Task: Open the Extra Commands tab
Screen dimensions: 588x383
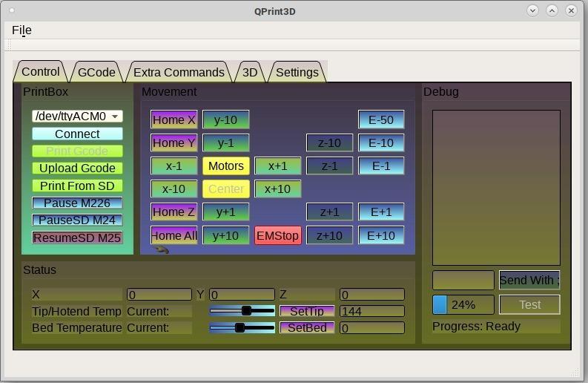Action: (x=178, y=72)
